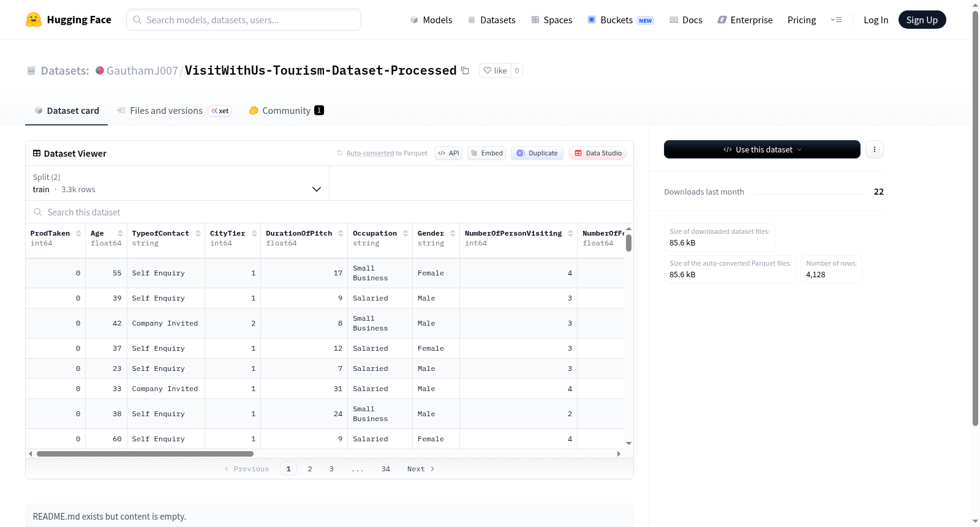980x527 pixels.
Task: Open the Split train dropdown
Action: pos(177,183)
